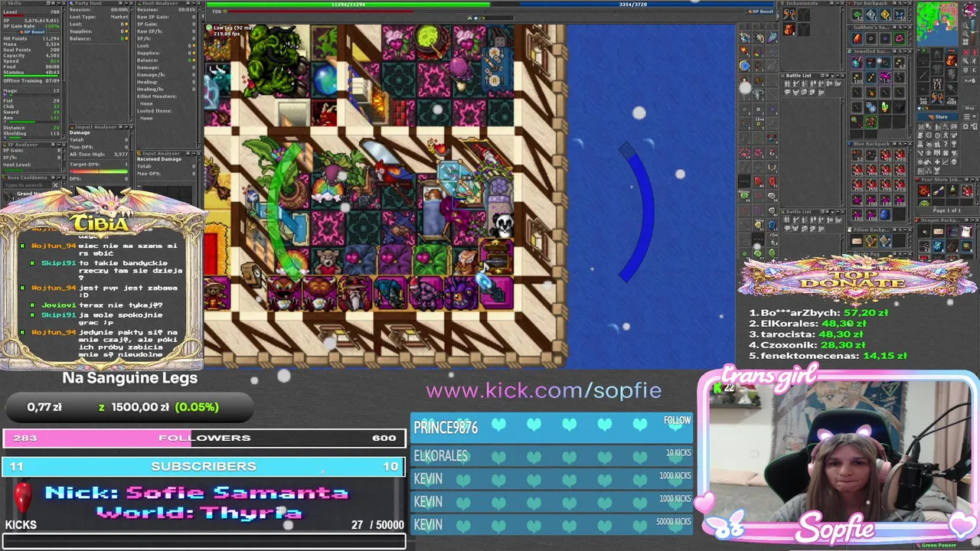The image size is (980, 551).
Task: Select green crystal in Jewelled Backpack
Action: (x=885, y=107)
